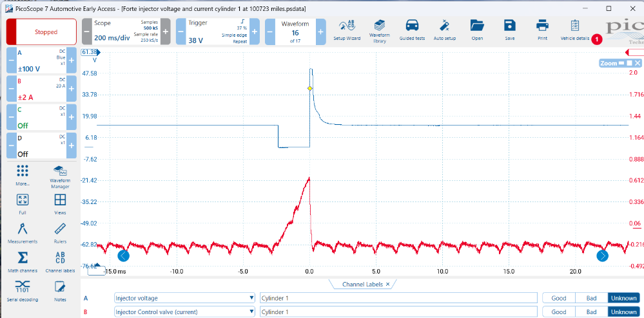Click the Stopped capture button
The image size is (644, 318).
tap(41, 32)
